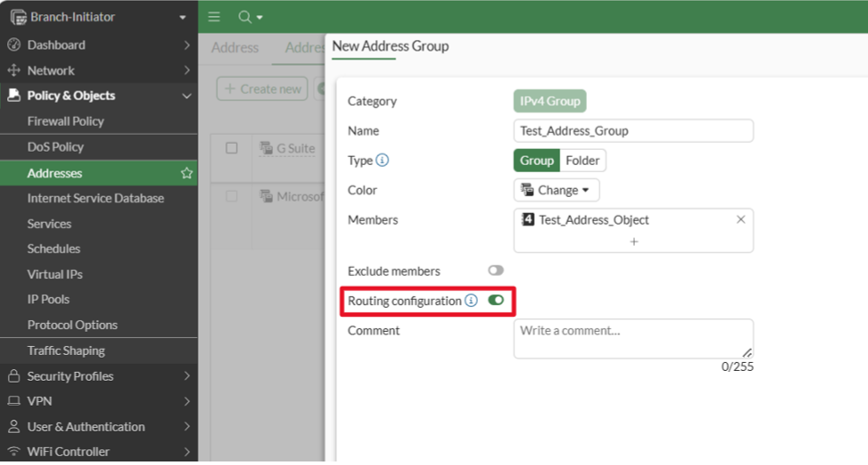Viewport: 868px width, 465px height.
Task: Click the hamburger menu icon
Action: click(x=215, y=17)
